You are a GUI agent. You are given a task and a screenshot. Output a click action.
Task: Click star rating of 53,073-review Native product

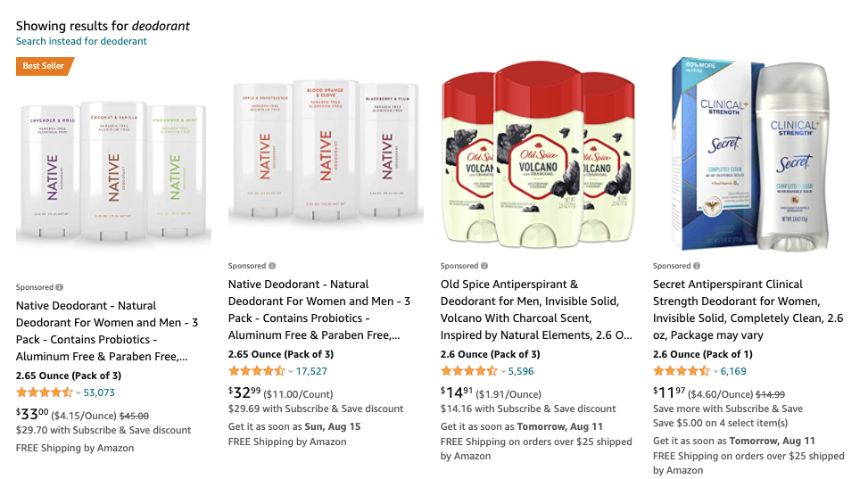coord(45,392)
